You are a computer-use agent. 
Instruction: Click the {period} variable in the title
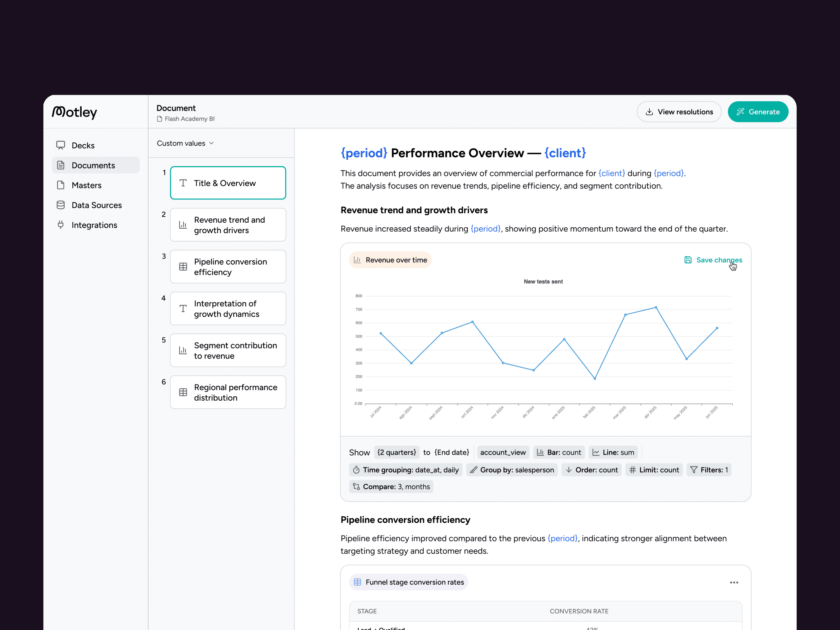pos(364,153)
